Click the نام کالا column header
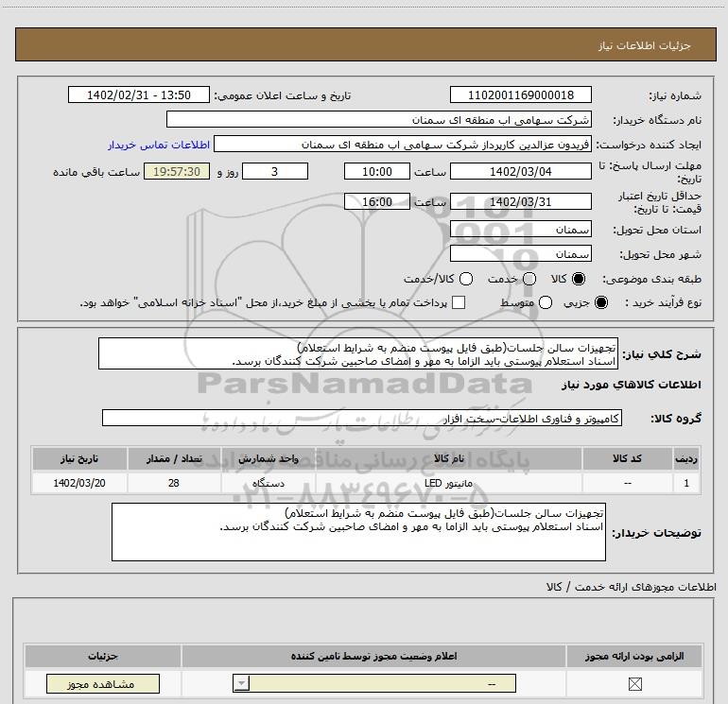Screen dimensions: 728x704 coord(448,459)
